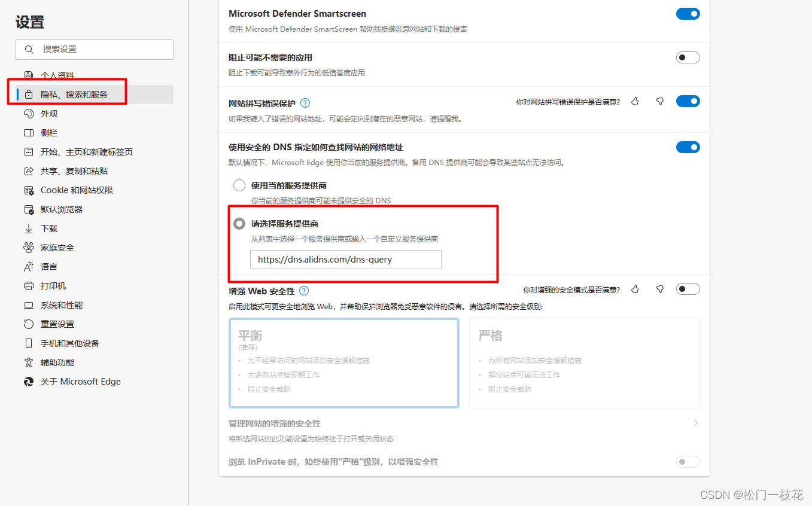Enable 增强 Web 安全性 toggle
The image size is (812, 506).
[x=688, y=289]
